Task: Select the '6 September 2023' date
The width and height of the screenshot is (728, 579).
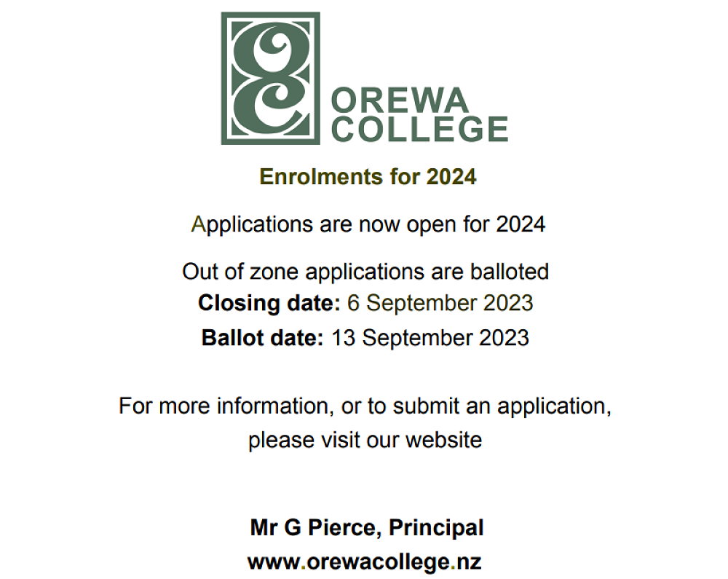Action: [440, 303]
